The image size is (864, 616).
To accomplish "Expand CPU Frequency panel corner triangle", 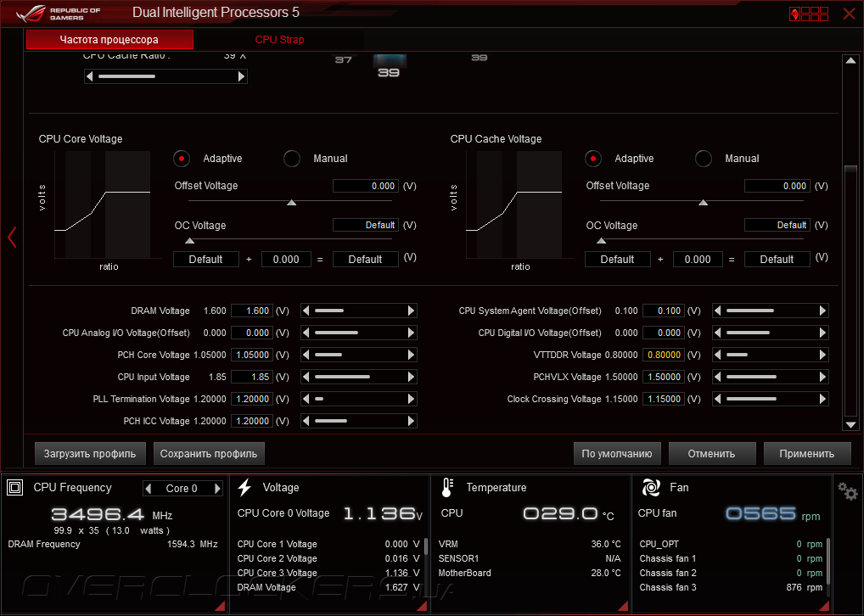I will coord(220,606).
